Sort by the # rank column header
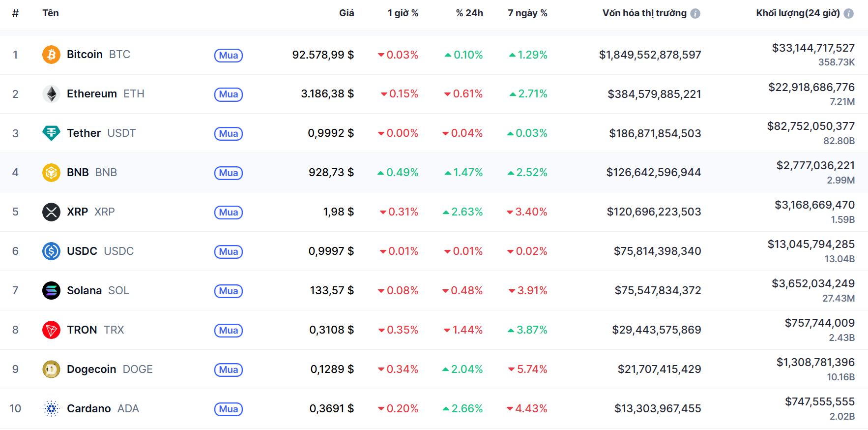This screenshot has height=430, width=868. [x=15, y=13]
